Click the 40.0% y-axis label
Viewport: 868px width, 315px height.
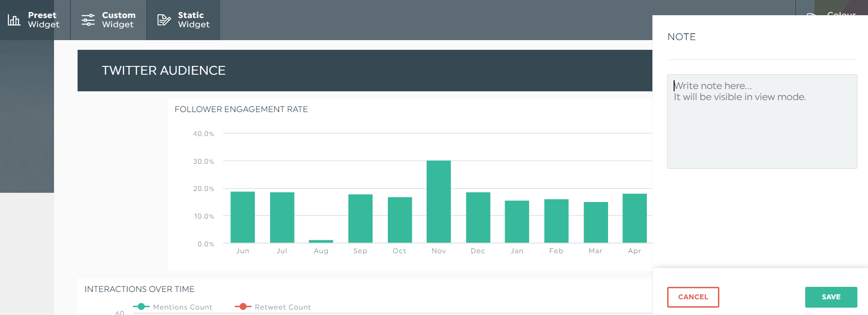(204, 134)
